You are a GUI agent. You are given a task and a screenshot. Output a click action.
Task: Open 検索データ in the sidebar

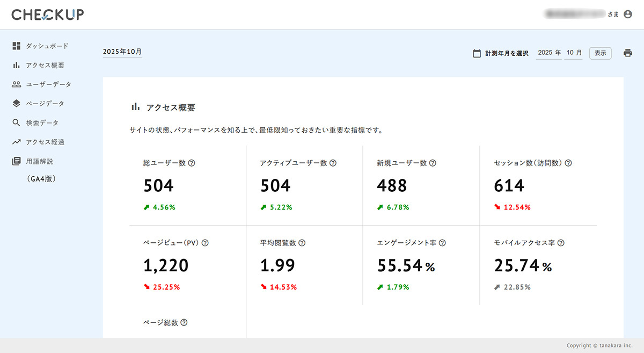point(42,123)
